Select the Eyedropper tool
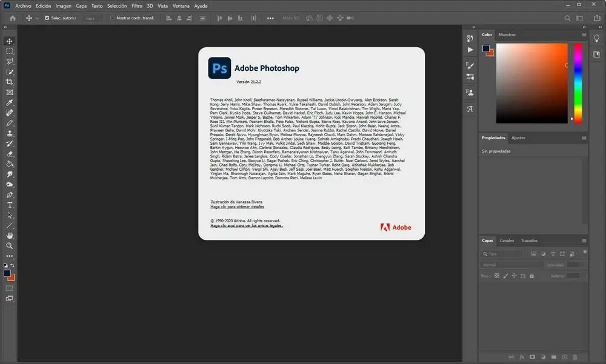 click(x=10, y=102)
